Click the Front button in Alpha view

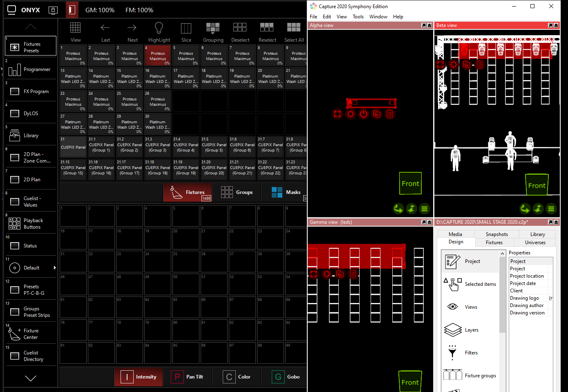tap(410, 184)
